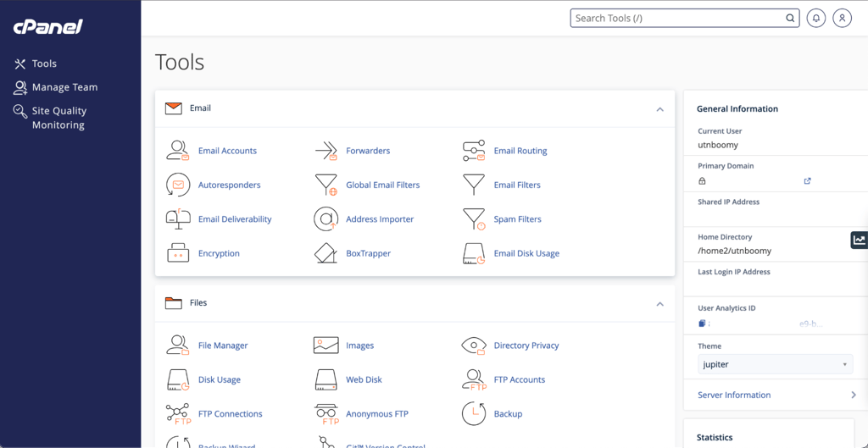The height and width of the screenshot is (448, 868).
Task: Open the Anonymous FTP link
Action: tap(377, 414)
